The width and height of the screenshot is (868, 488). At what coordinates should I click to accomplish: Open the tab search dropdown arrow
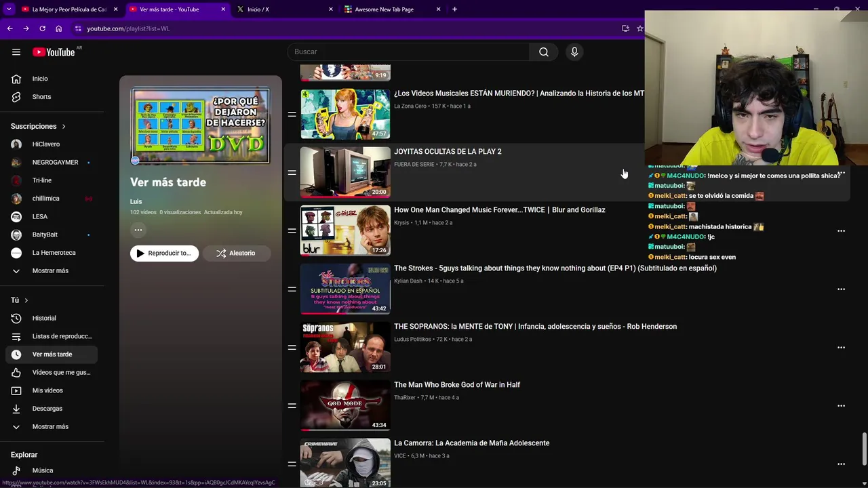click(x=9, y=9)
